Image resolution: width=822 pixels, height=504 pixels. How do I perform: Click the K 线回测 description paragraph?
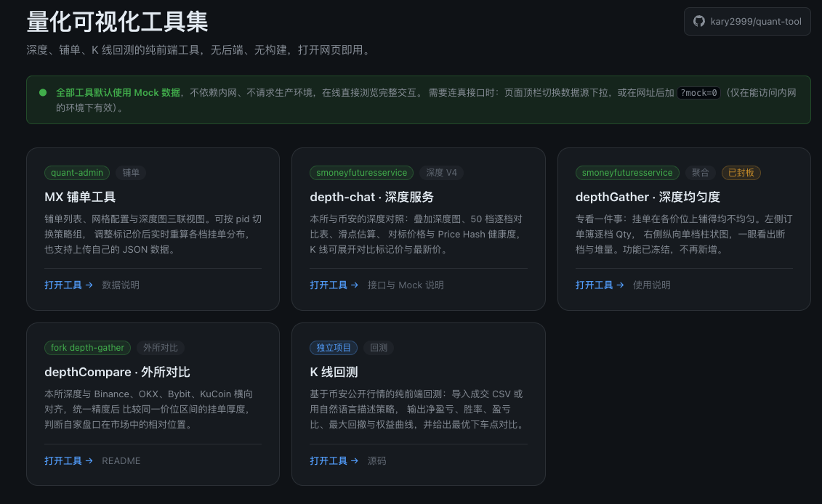[419, 409]
